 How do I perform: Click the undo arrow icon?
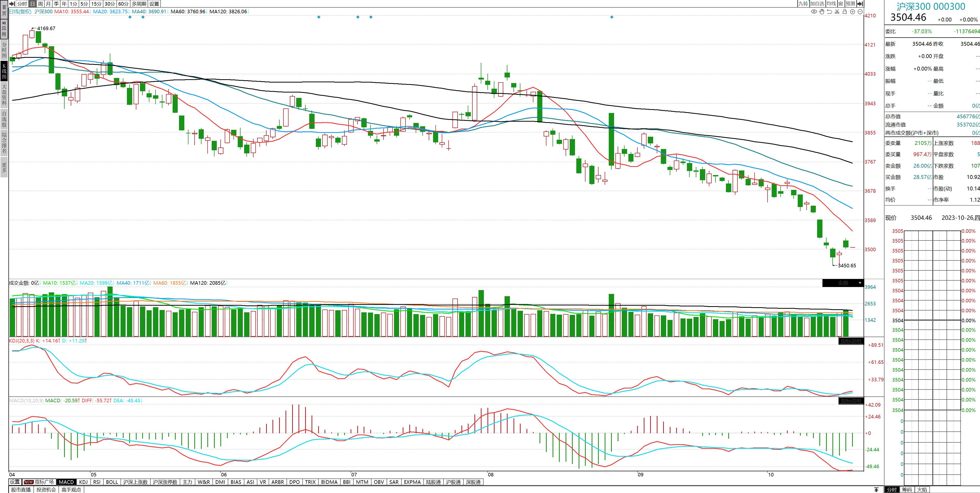[829, 12]
